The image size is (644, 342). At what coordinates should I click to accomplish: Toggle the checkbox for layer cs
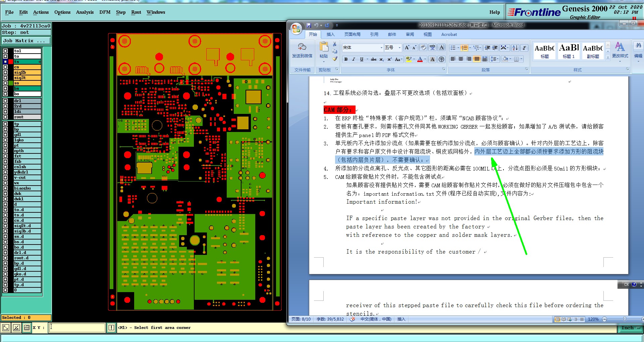pos(5,67)
